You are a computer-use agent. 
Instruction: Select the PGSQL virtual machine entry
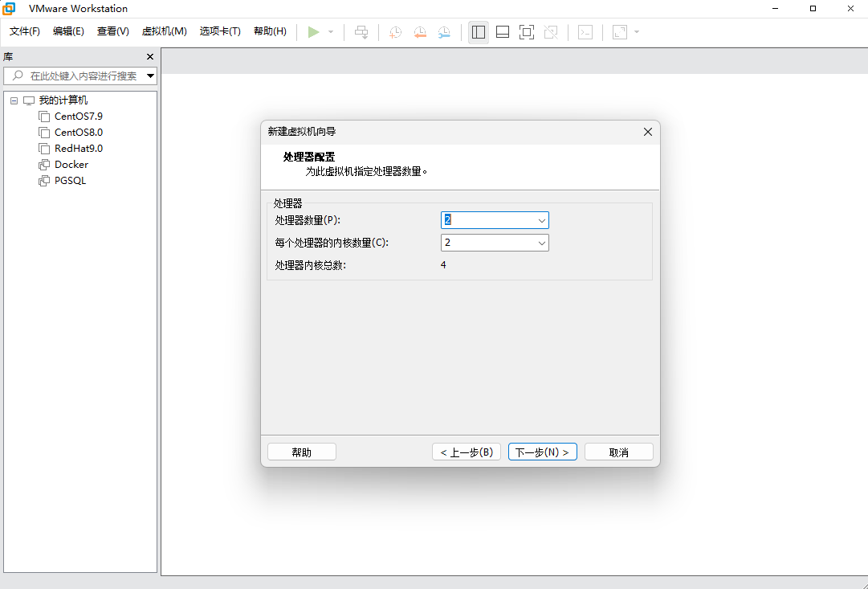[x=71, y=181]
